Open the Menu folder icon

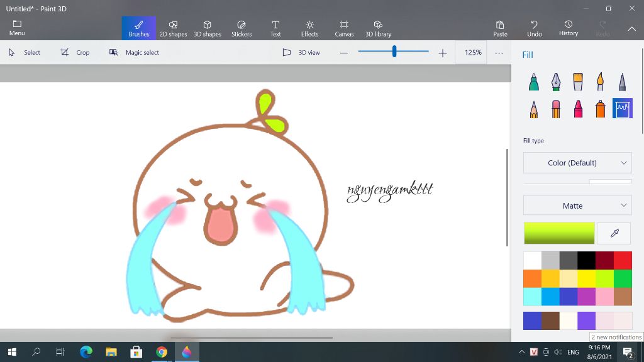coord(17,28)
